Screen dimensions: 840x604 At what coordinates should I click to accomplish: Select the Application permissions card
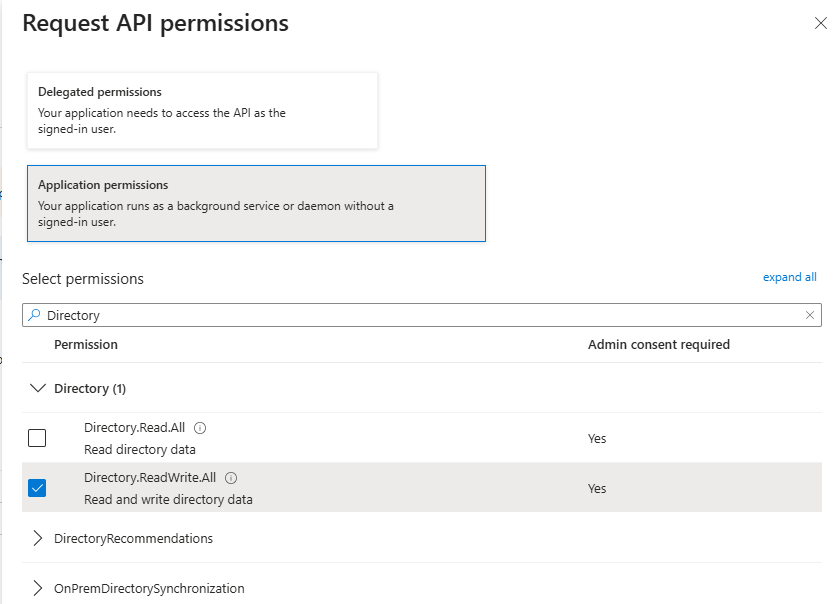click(x=256, y=203)
